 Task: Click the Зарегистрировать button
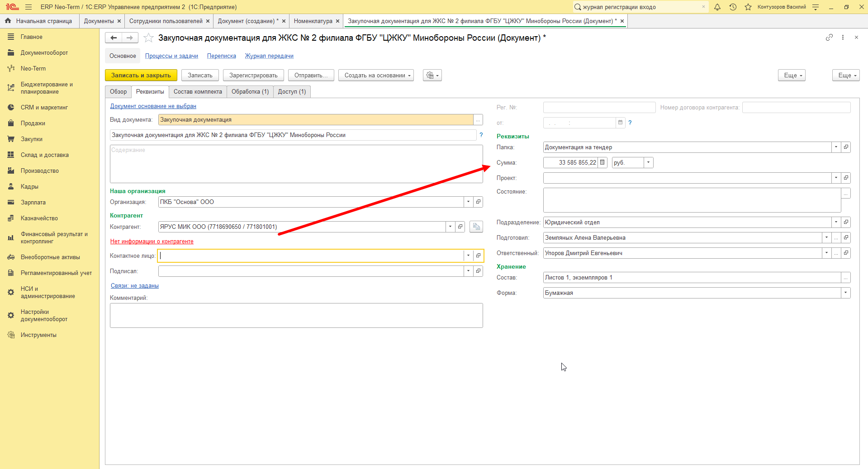click(x=253, y=75)
